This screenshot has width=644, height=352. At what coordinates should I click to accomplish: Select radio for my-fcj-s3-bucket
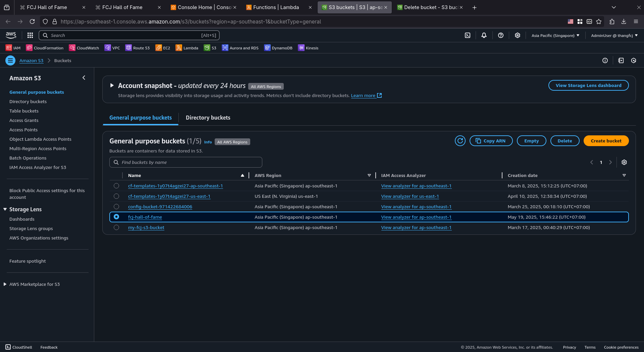click(116, 227)
